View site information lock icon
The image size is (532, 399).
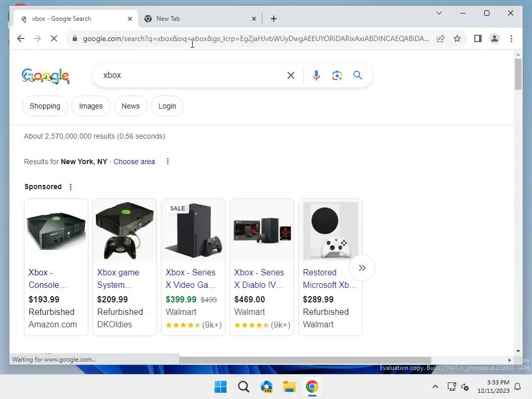pyautogui.click(x=75, y=38)
